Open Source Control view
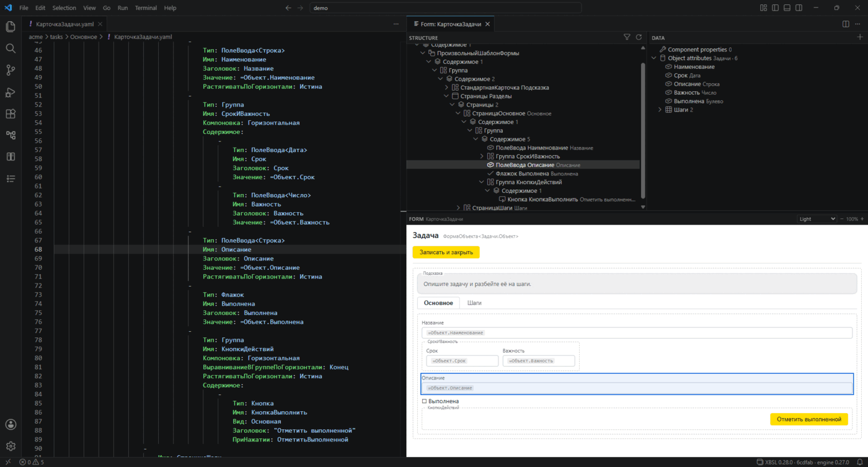The height and width of the screenshot is (467, 868). click(11, 70)
